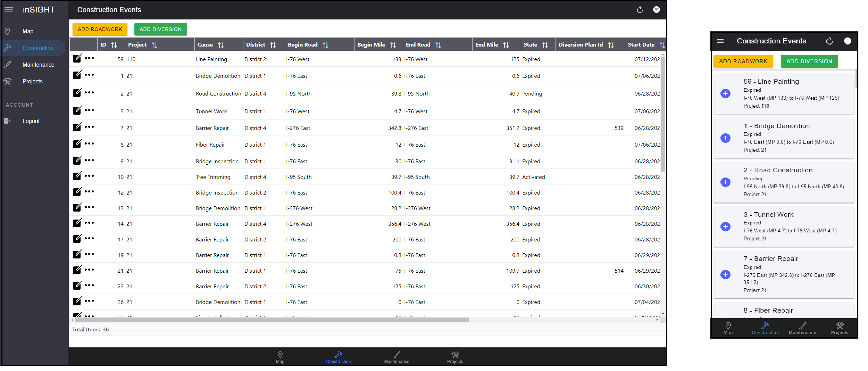Image resolution: width=868 pixels, height=371 pixels.
Task: Select Construction tab in mobile bottom bar
Action: point(765,328)
